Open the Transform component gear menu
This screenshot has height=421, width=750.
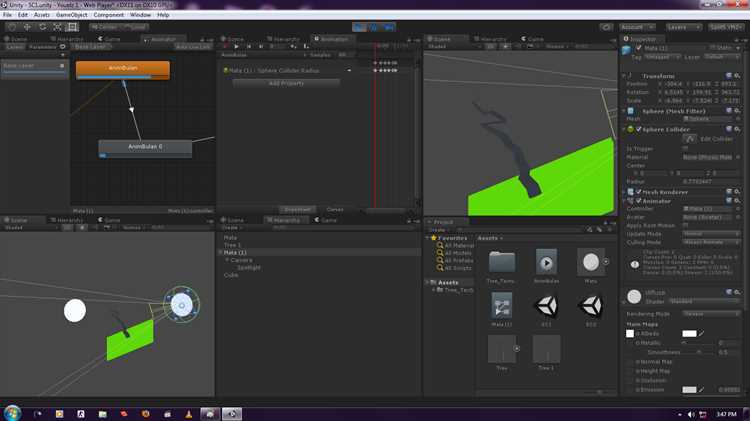737,76
